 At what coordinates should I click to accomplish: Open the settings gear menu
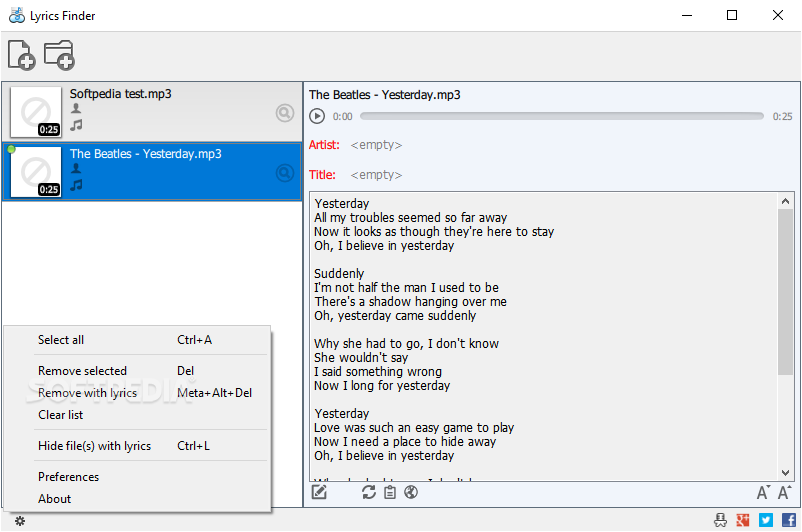[x=19, y=521]
